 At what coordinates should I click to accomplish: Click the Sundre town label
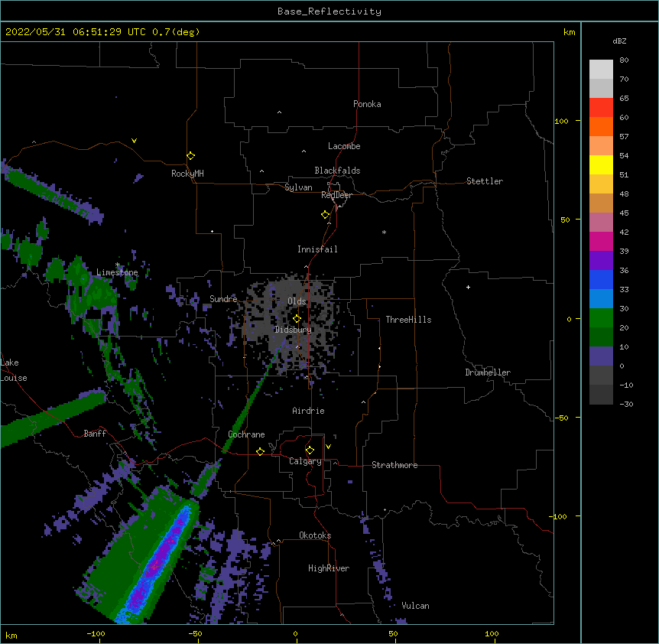point(223,299)
